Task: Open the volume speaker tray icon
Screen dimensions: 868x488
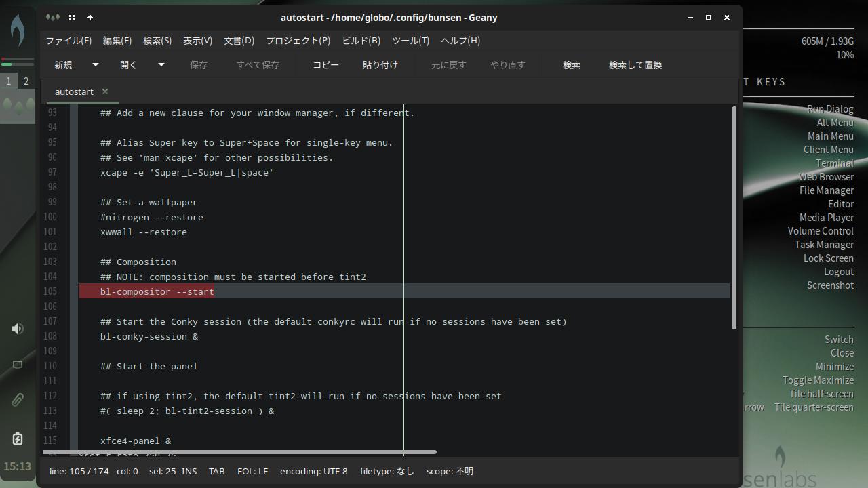Action: coord(18,329)
